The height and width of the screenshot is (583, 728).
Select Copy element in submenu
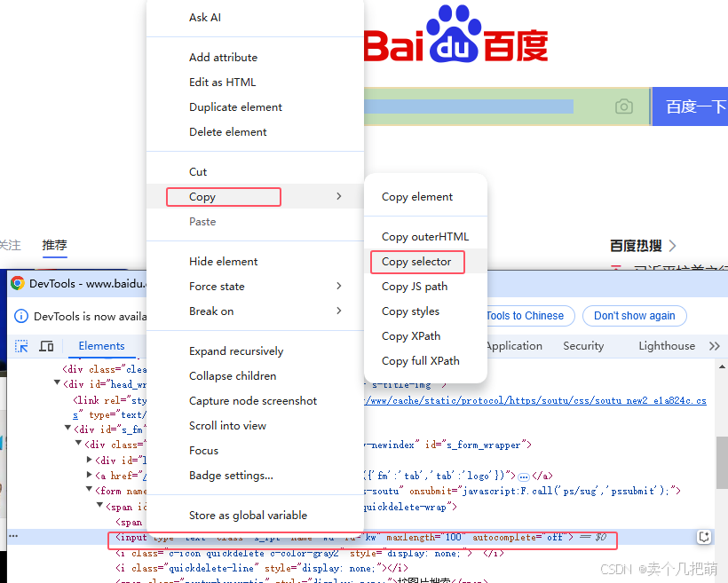[417, 197]
